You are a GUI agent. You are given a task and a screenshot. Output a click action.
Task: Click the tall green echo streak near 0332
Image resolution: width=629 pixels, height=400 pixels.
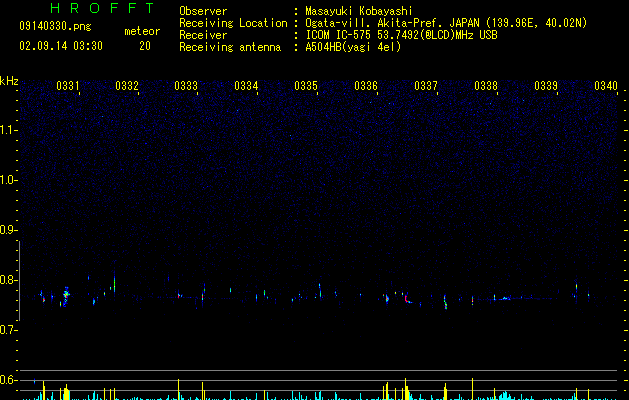[x=114, y=284]
